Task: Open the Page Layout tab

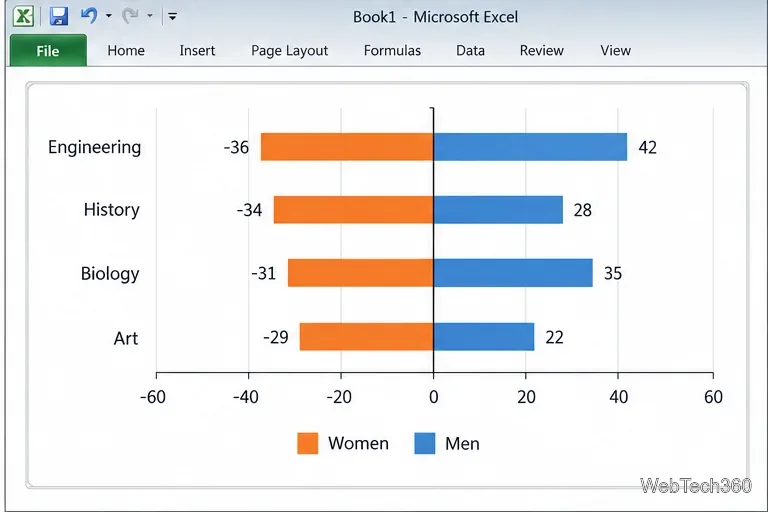Action: click(289, 51)
